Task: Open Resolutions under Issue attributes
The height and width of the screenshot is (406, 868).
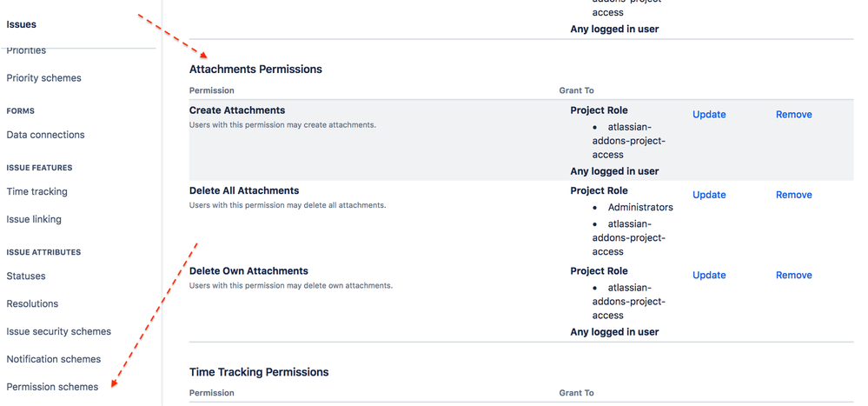Action: point(32,303)
